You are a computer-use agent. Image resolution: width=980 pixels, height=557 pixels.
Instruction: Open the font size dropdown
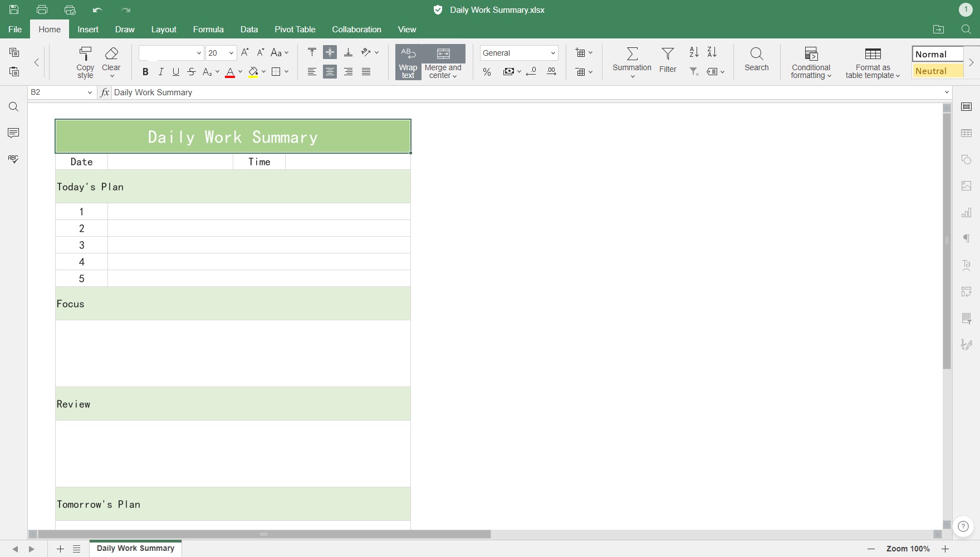point(231,53)
